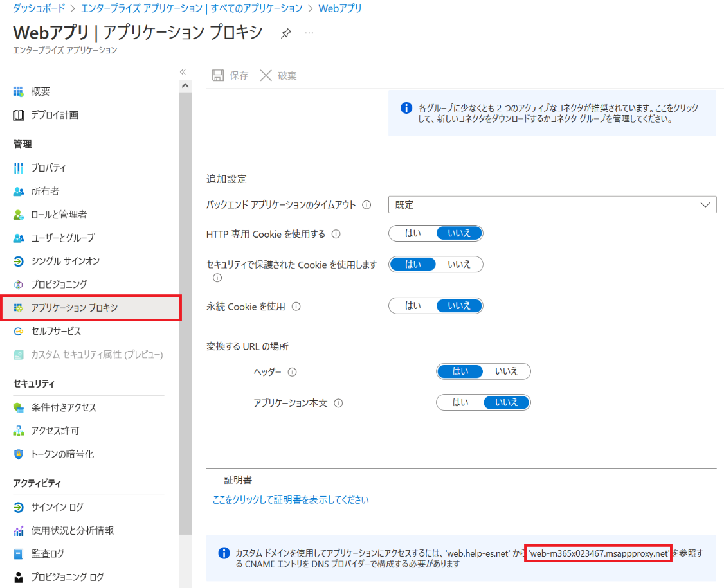Set 永続 Cookie to いいえ
Image resolution: width=724 pixels, height=588 pixels.
pyautogui.click(x=459, y=306)
